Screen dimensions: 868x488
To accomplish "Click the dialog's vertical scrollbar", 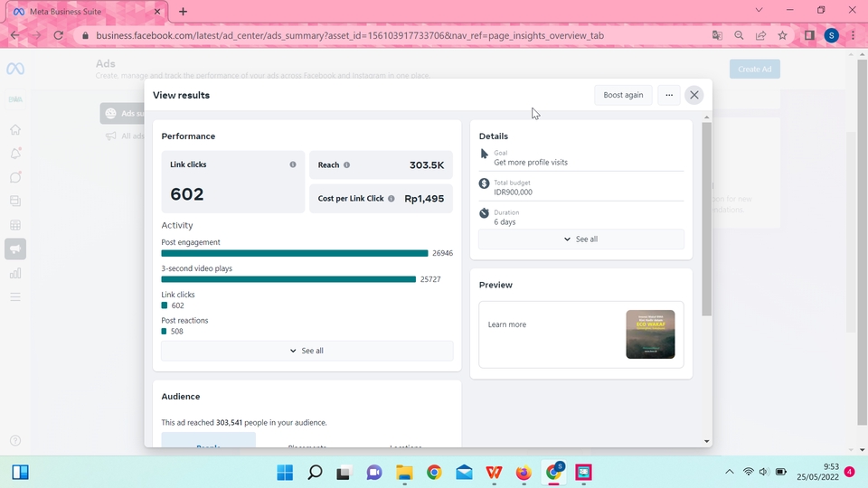I will 706,219.
